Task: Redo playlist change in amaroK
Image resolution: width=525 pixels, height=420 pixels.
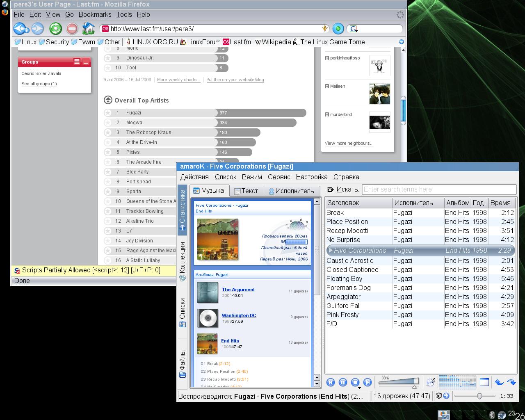Action: [511, 382]
